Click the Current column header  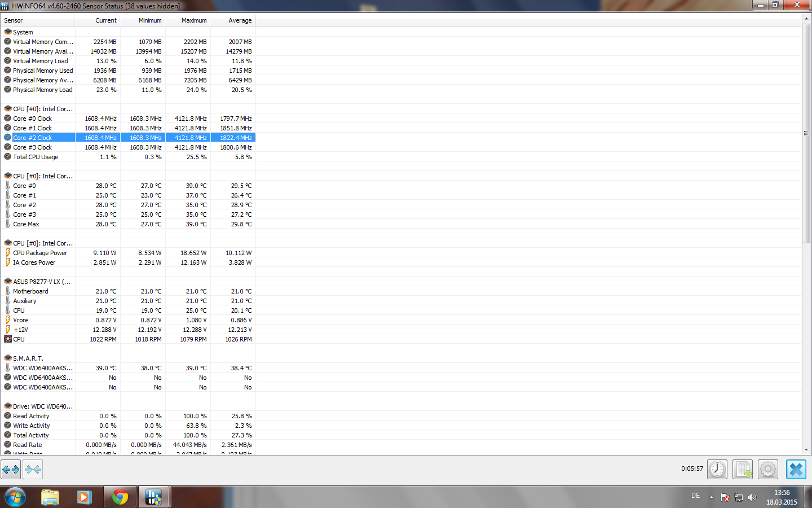pos(98,20)
